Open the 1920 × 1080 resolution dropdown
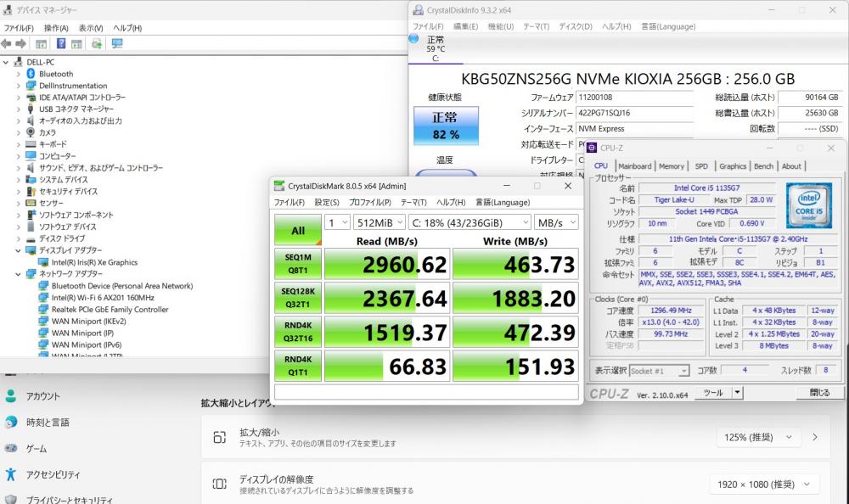 point(764,484)
